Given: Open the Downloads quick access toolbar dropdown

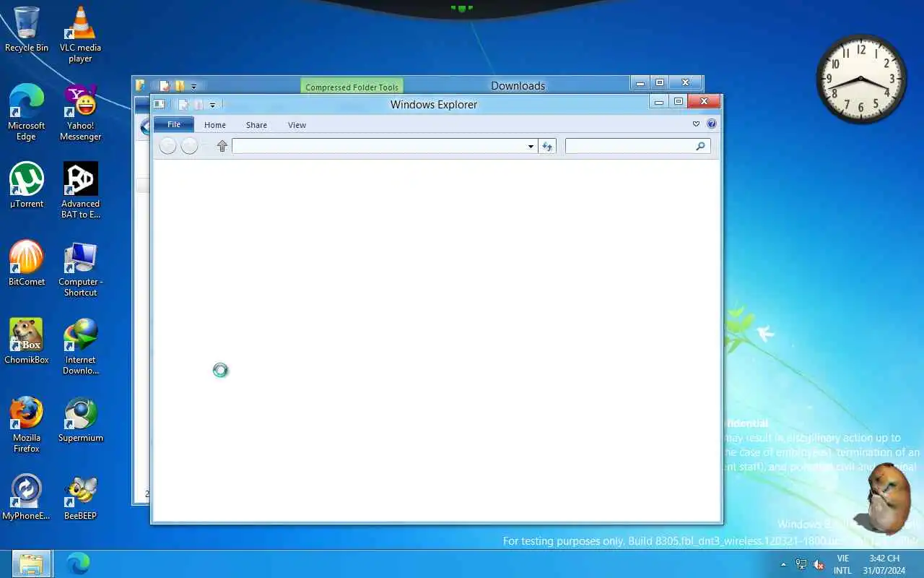Looking at the screenshot, I should 193,86.
